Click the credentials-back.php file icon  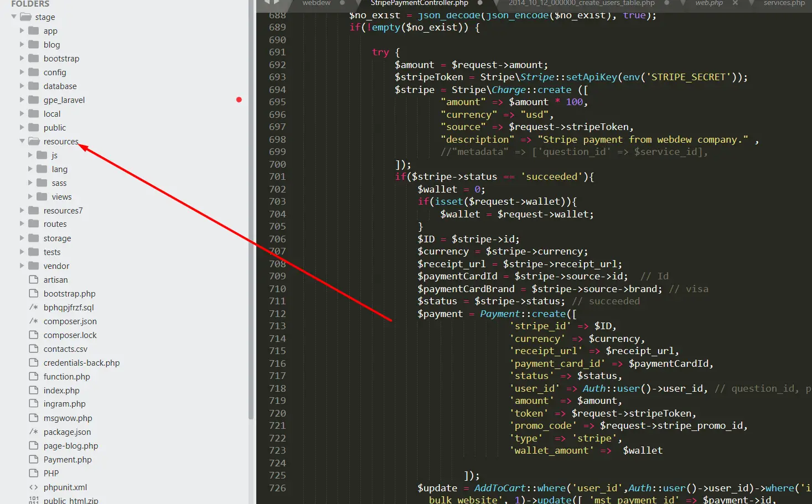tap(34, 362)
